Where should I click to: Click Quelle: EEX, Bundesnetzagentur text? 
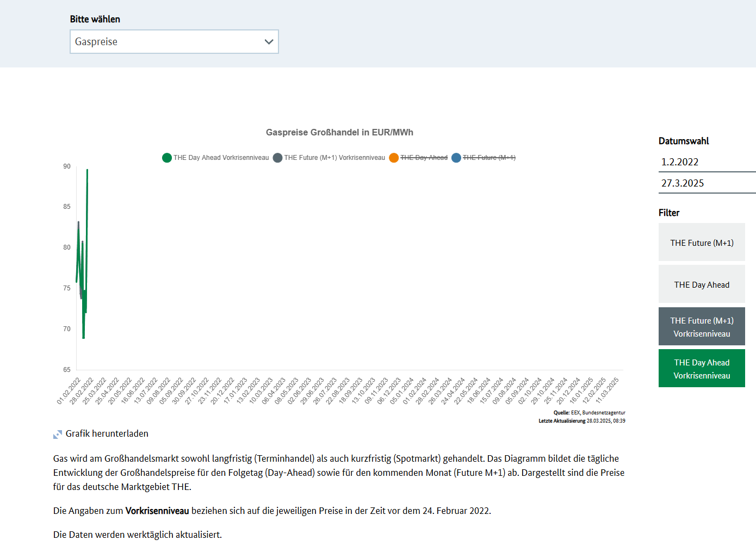[590, 413]
